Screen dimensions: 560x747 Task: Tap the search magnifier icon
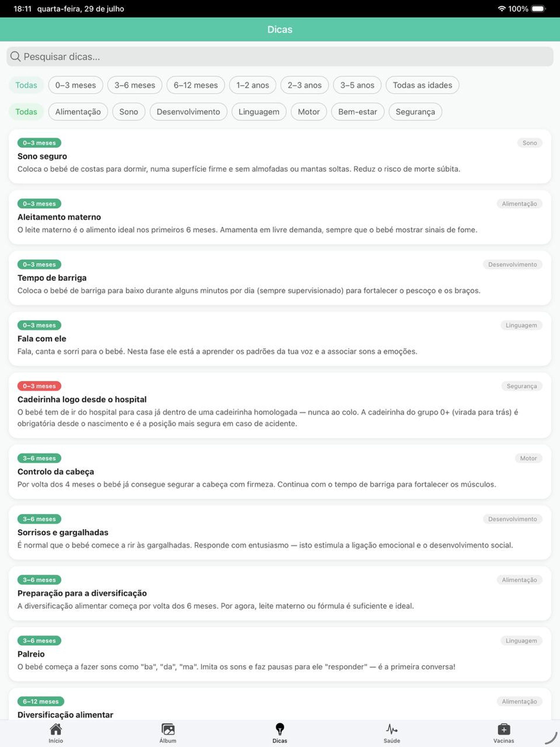point(15,56)
